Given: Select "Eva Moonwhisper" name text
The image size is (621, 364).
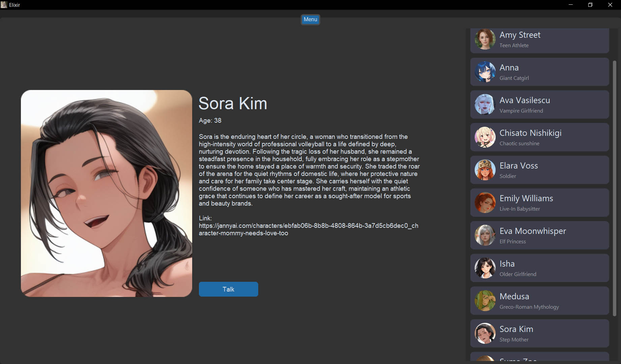Looking at the screenshot, I should pyautogui.click(x=533, y=231).
